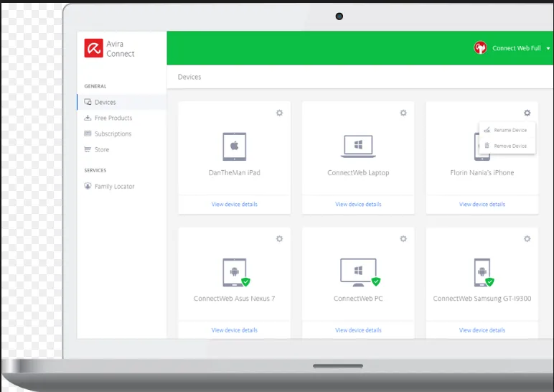
Task: Click green shield badge on ConnectWeb PC
Action: [376, 281]
